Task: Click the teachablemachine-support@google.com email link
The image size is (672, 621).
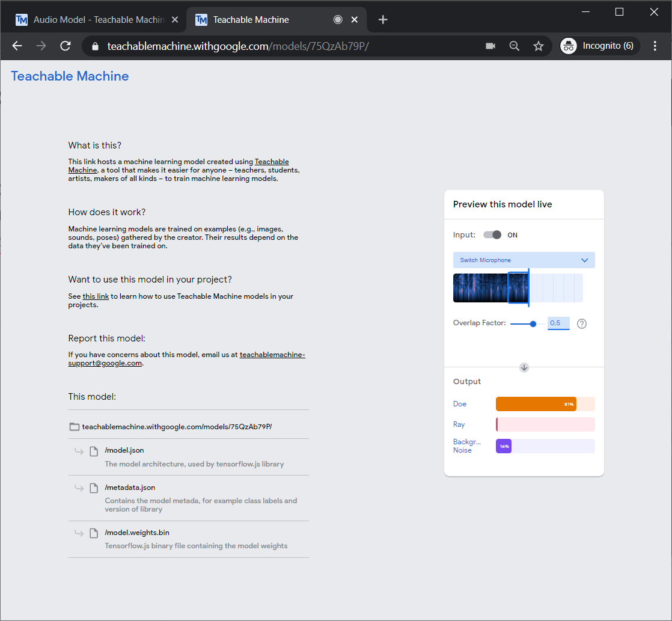Action: (x=186, y=359)
